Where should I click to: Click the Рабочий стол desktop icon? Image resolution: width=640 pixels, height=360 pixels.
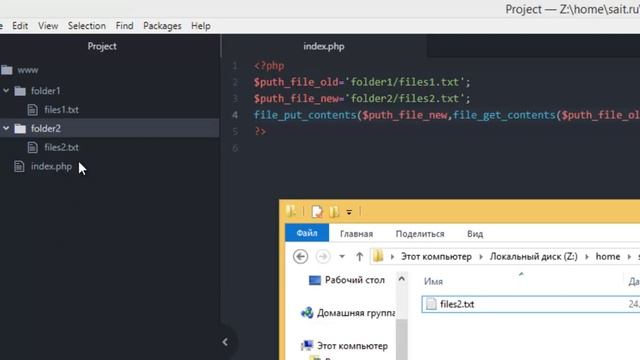pos(315,280)
